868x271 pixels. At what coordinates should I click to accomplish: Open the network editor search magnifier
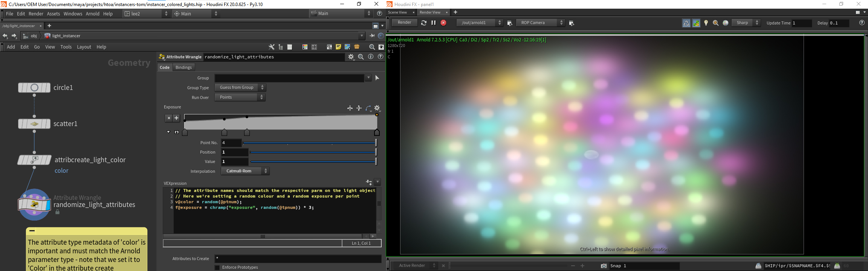pyautogui.click(x=372, y=47)
